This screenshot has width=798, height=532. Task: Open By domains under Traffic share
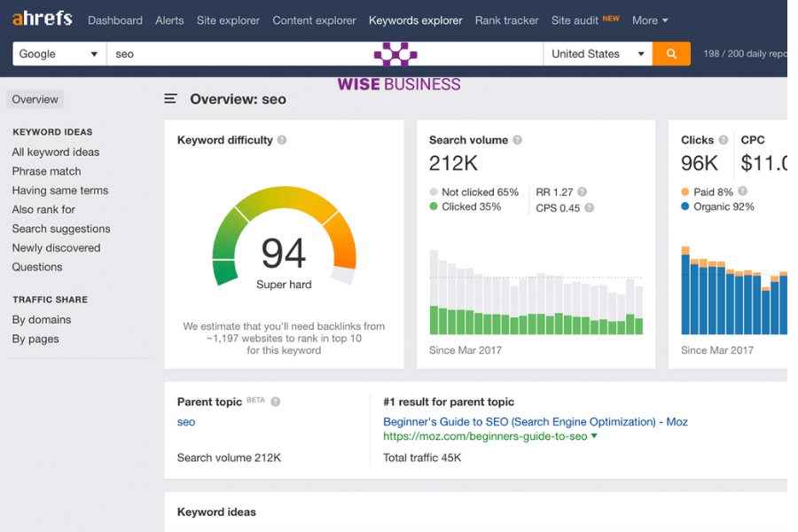pos(41,320)
